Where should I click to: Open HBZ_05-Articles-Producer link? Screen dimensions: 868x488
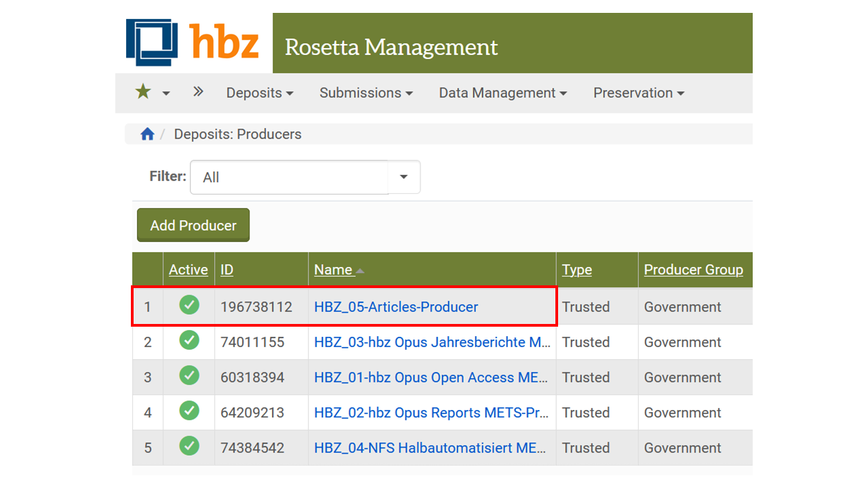click(396, 307)
